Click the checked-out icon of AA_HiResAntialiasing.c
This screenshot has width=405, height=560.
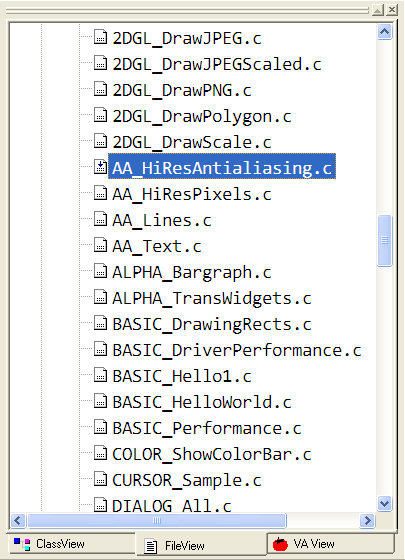click(100, 167)
